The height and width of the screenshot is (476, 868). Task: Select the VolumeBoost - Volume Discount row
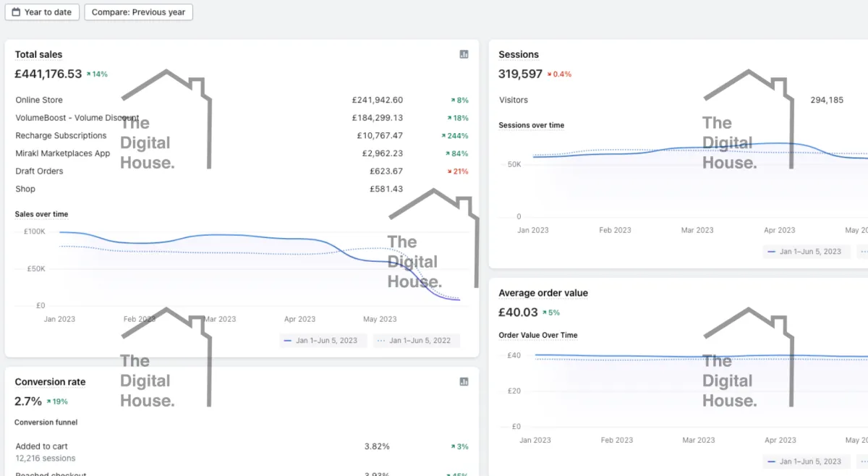[x=77, y=118]
